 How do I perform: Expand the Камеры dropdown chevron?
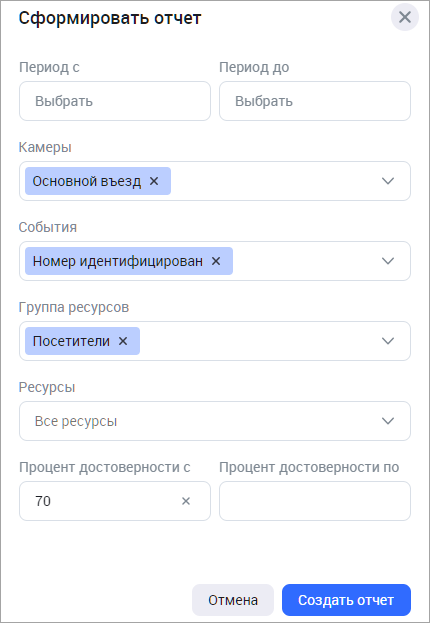click(x=388, y=181)
